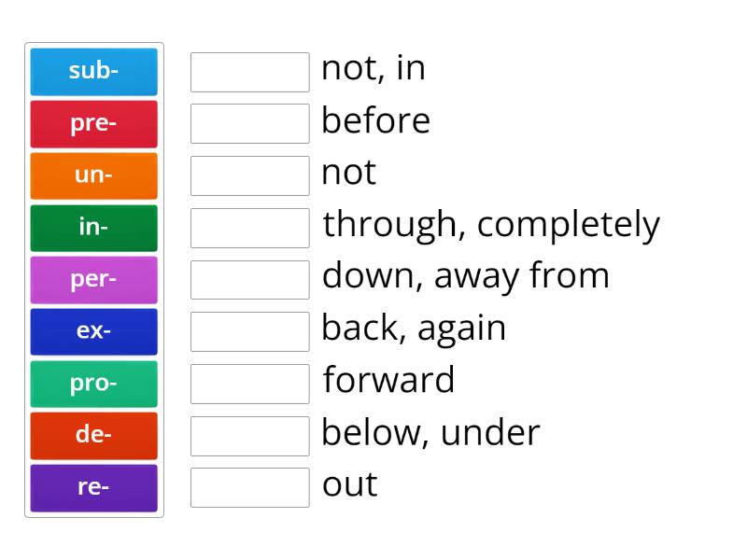Click the red "pre-" prefix tile

click(x=93, y=124)
